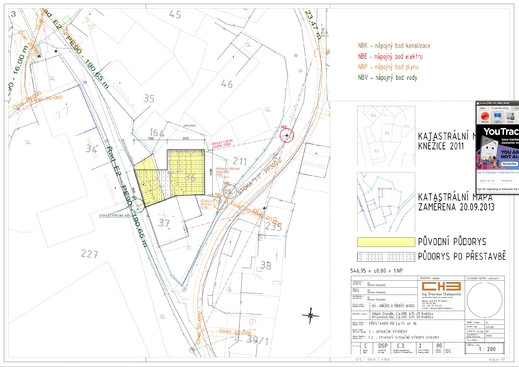
Task: Click the yellow Původní půdorys legend swatch
Action: (x=386, y=242)
